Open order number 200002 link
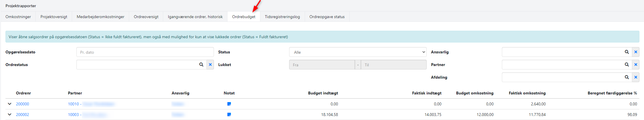The width and height of the screenshot is (644, 120). [x=22, y=115]
